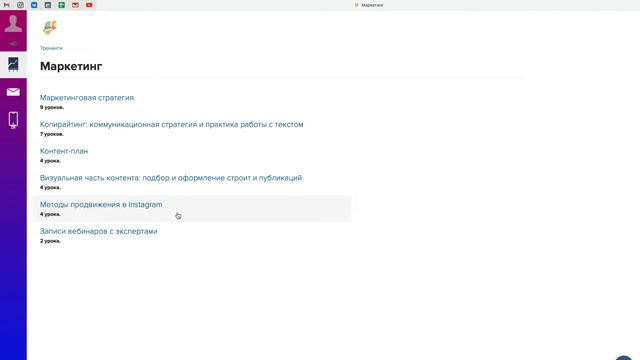Click the school logo at the top of the page

(50, 27)
